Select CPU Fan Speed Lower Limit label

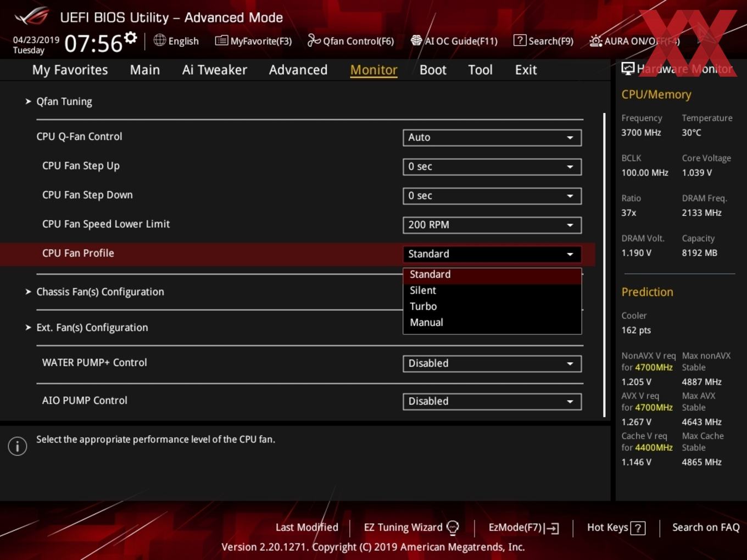pos(106,224)
